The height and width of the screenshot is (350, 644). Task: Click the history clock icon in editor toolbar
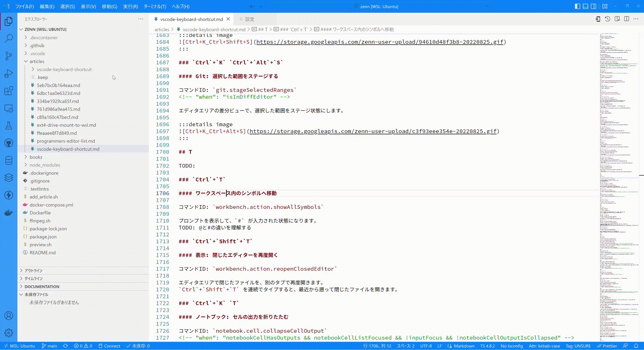coord(607,19)
